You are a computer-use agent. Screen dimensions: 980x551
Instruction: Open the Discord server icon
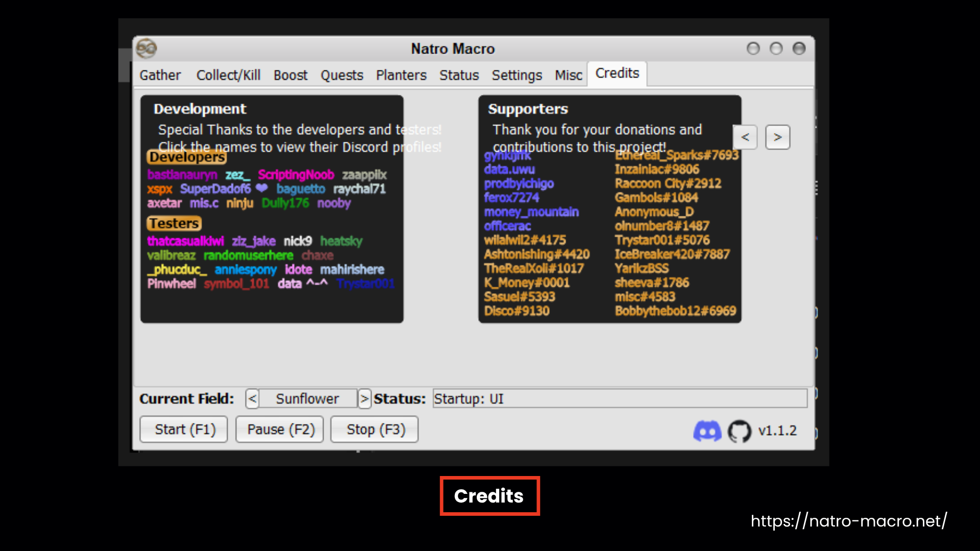tap(707, 431)
